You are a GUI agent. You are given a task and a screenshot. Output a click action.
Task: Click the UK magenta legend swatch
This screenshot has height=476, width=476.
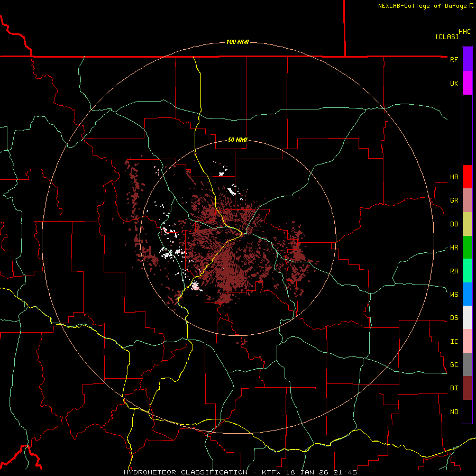[x=467, y=83]
